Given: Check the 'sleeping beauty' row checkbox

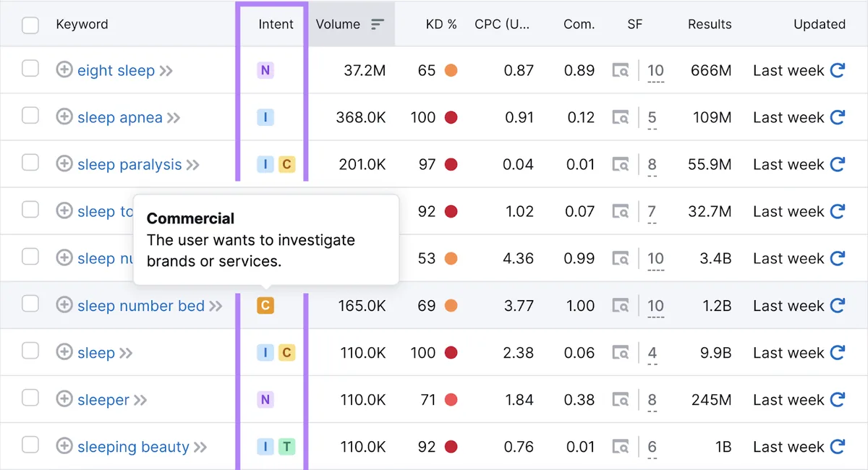Looking at the screenshot, I should click(30, 445).
